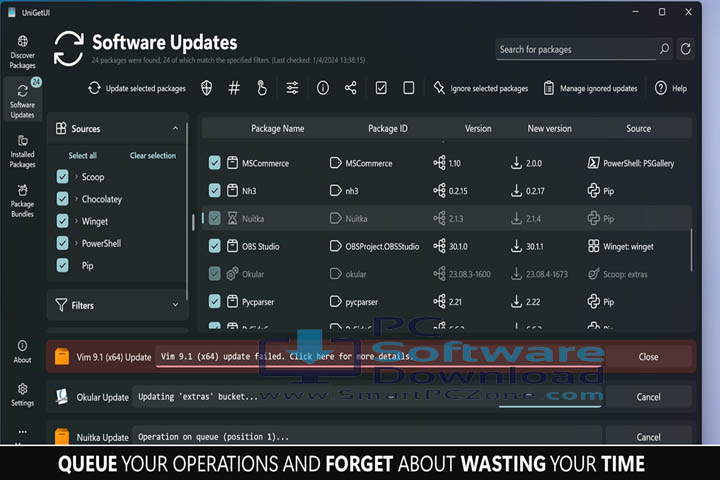Reload the package list with refresh icon

tap(686, 49)
